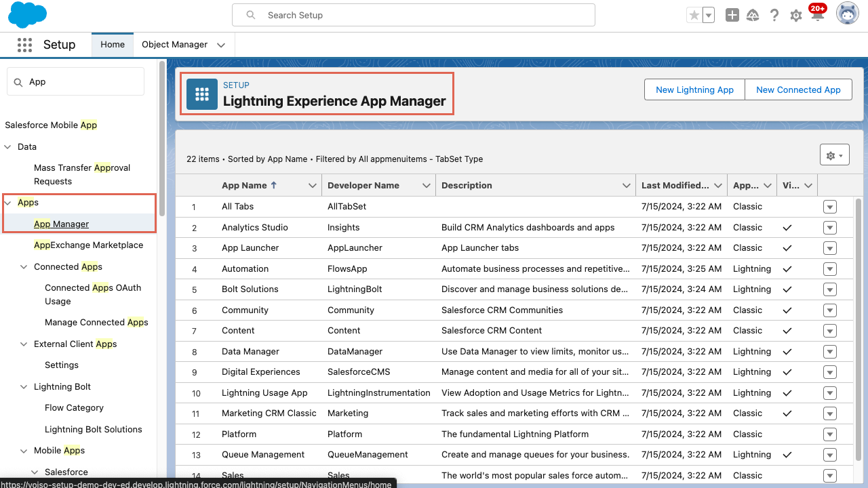Viewport: 868px width, 488px height.
Task: Open the App Name column menu chevron
Action: click(313, 186)
